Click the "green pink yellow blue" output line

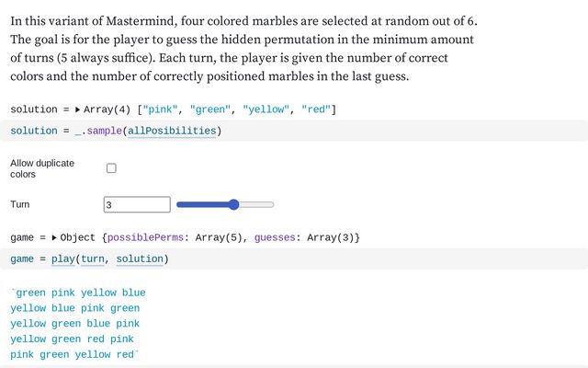(x=79, y=293)
